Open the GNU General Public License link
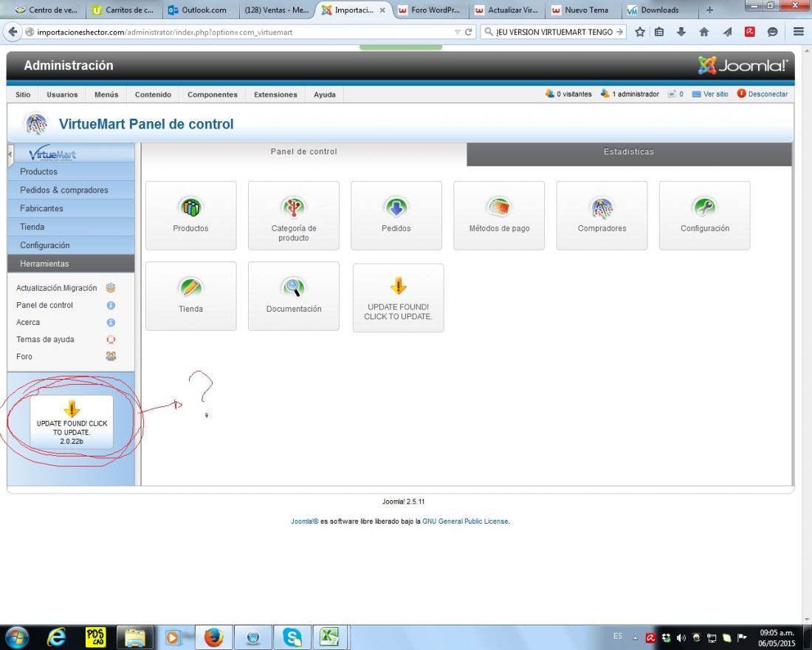The width and height of the screenshot is (812, 650). (466, 521)
